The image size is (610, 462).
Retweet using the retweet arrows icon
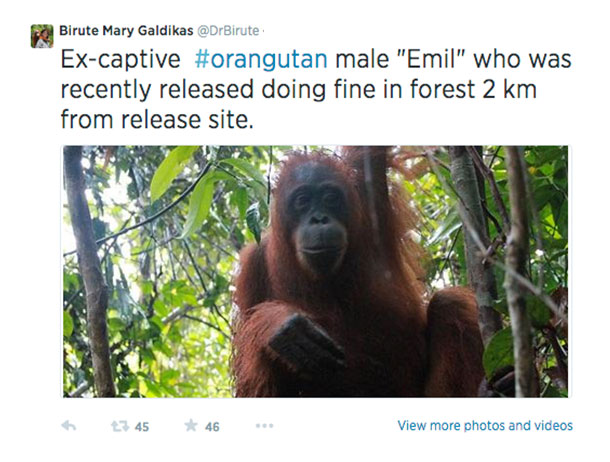(119, 427)
